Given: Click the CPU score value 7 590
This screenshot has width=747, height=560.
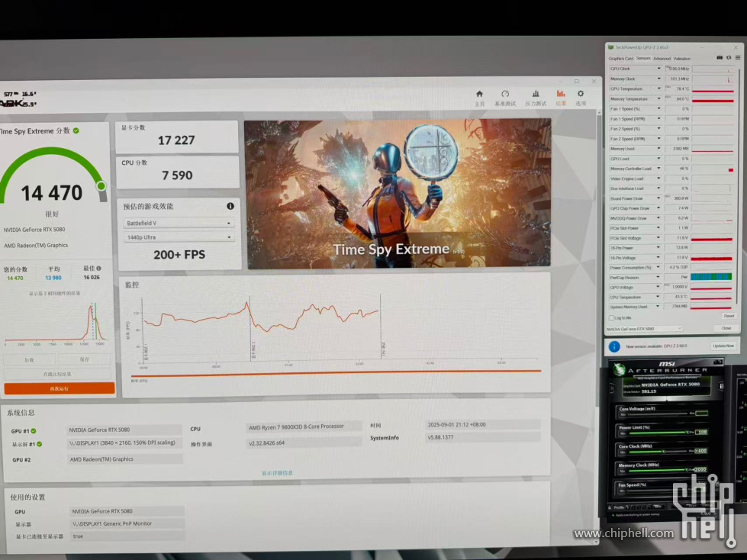Looking at the screenshot, I should [177, 175].
